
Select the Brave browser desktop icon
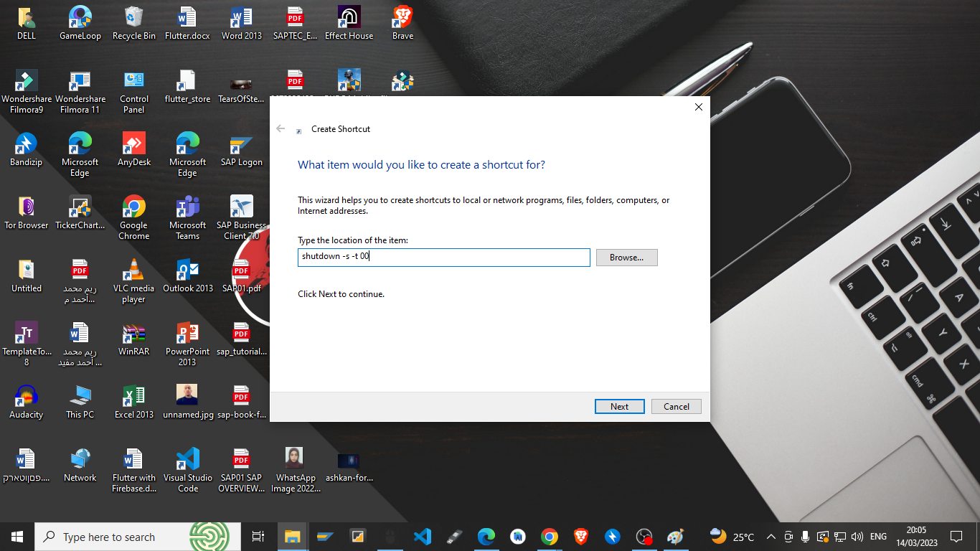[x=402, y=23]
